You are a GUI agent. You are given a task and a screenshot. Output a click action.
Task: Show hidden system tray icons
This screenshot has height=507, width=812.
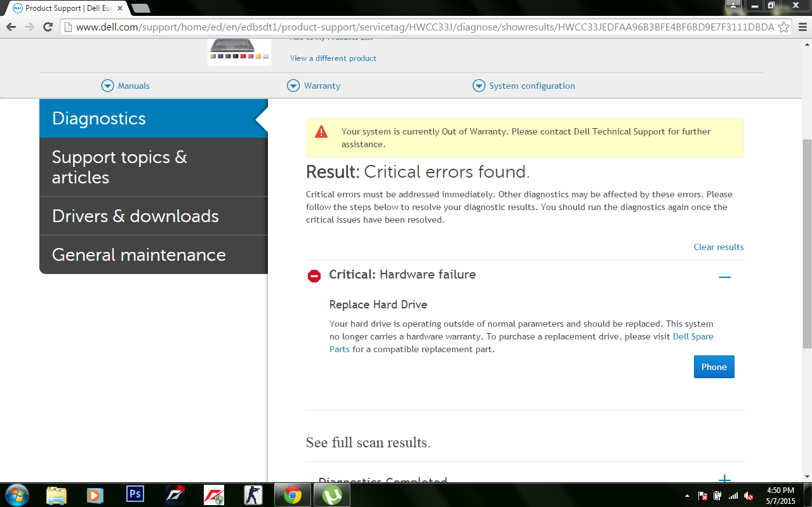(x=688, y=496)
